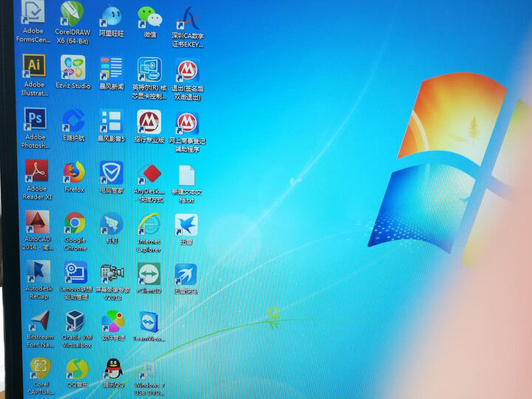Open the 屏幕录像专家 V2018 camera icon
The height and width of the screenshot is (399, 532).
click(112, 274)
